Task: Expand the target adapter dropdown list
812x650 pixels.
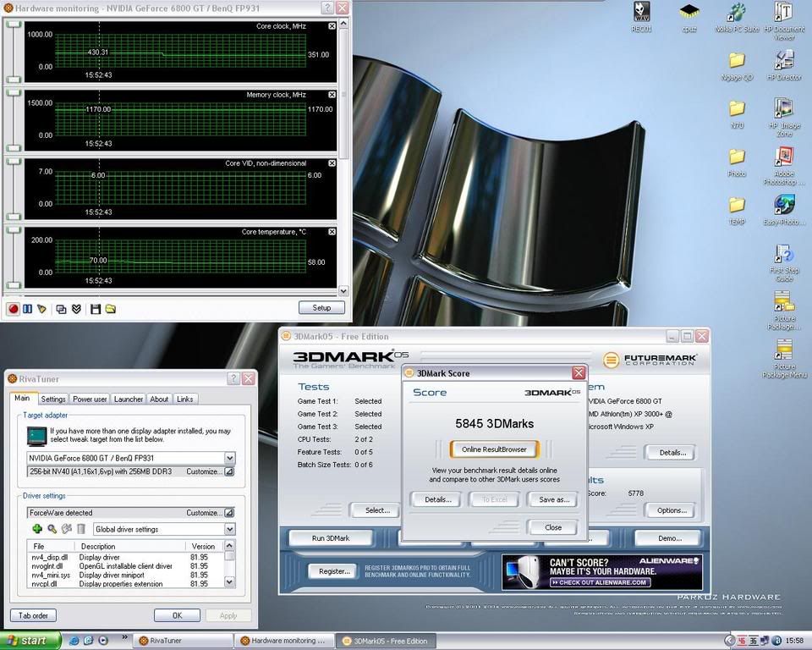Action: pos(229,458)
